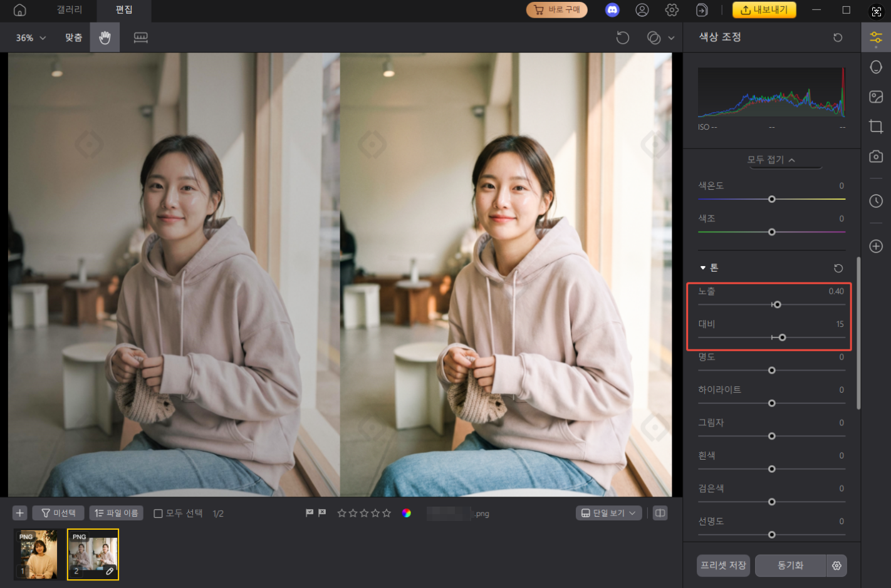Viewport: 891px width, 588px height.
Task: Click the ruler straighten tool icon
Action: click(x=141, y=38)
